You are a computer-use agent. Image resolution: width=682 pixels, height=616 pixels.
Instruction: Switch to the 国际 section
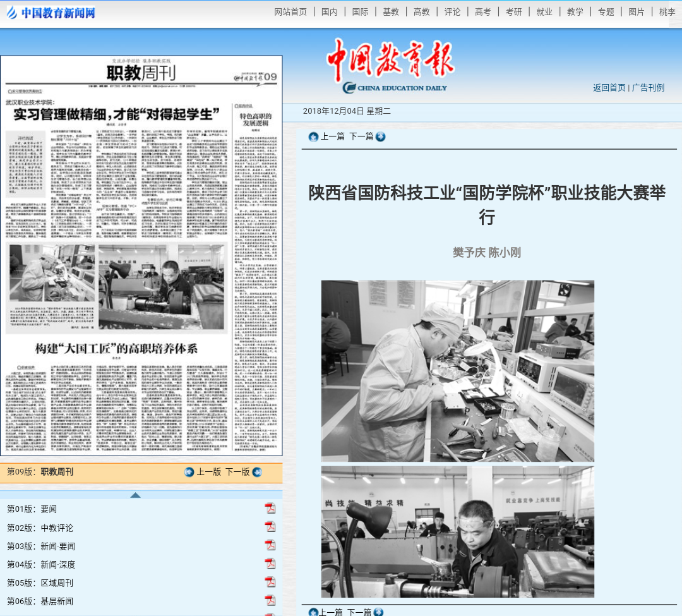pos(360,11)
